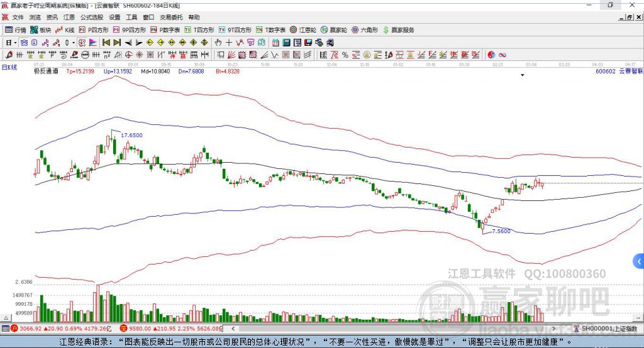Jump to first bar with skip-back icon
Image resolution: width=644 pixels, height=348 pixels.
tap(106, 43)
